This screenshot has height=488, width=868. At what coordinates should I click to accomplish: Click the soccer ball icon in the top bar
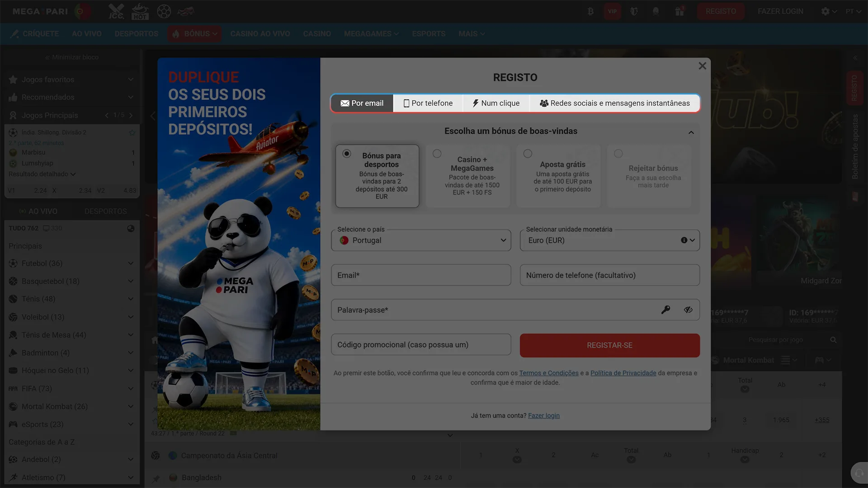click(164, 11)
